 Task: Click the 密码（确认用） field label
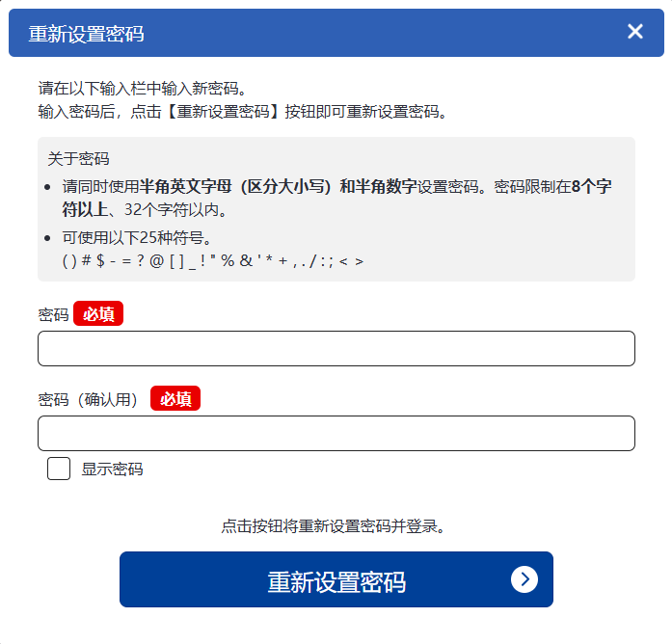tap(90, 399)
